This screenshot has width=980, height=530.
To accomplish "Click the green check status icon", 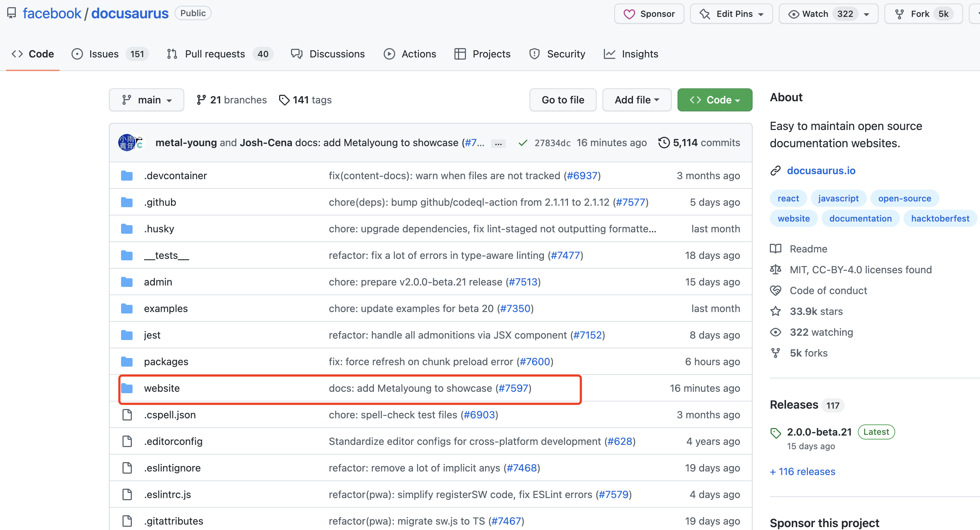I will pos(523,143).
